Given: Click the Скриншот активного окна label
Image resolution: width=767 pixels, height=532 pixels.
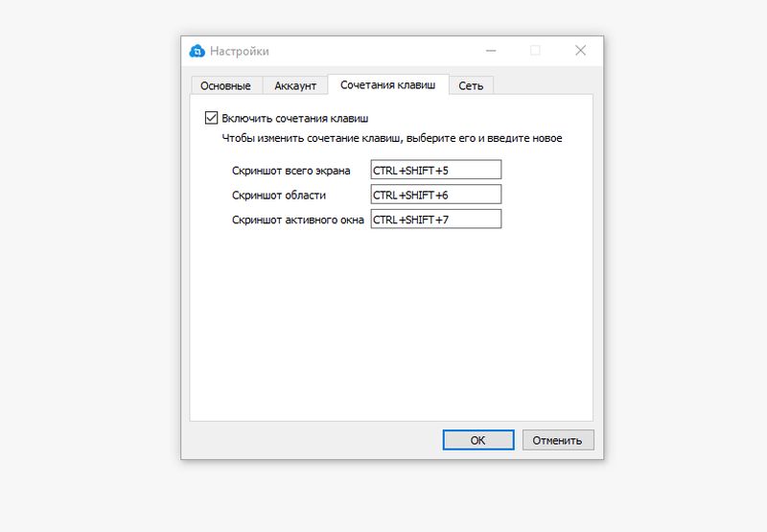Looking at the screenshot, I should pos(297,220).
